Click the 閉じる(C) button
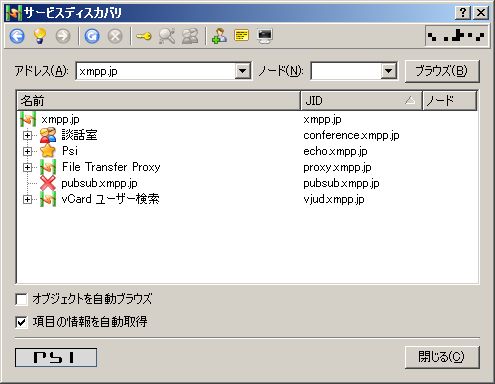 coord(442,357)
